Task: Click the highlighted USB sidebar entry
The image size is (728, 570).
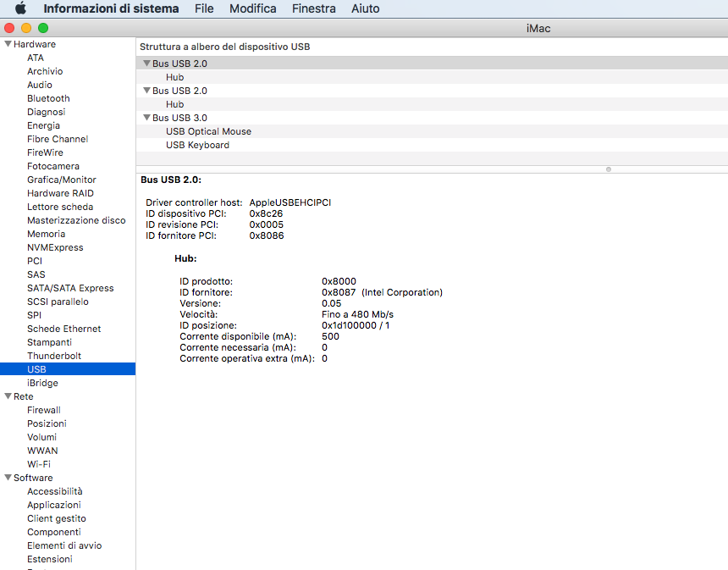Action: pos(68,369)
